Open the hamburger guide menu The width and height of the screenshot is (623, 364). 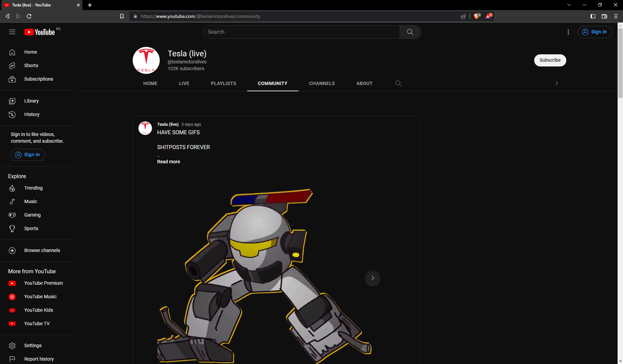(x=12, y=32)
